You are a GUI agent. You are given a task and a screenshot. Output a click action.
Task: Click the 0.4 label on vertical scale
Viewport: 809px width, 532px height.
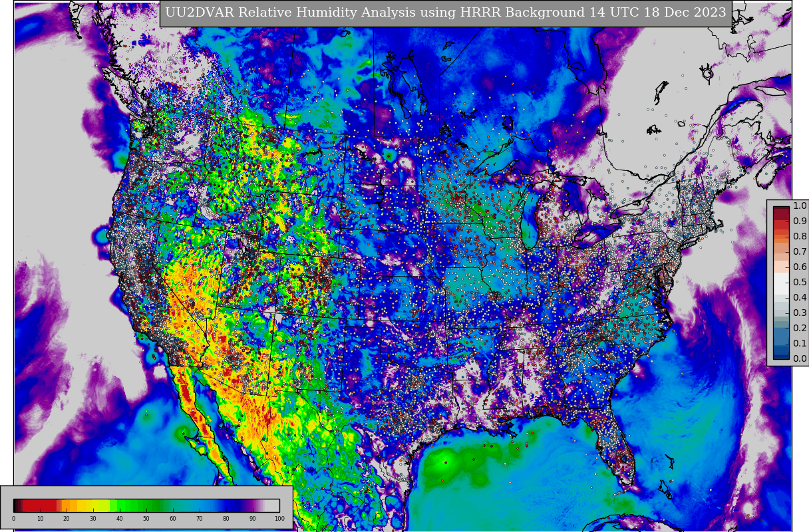(x=800, y=297)
